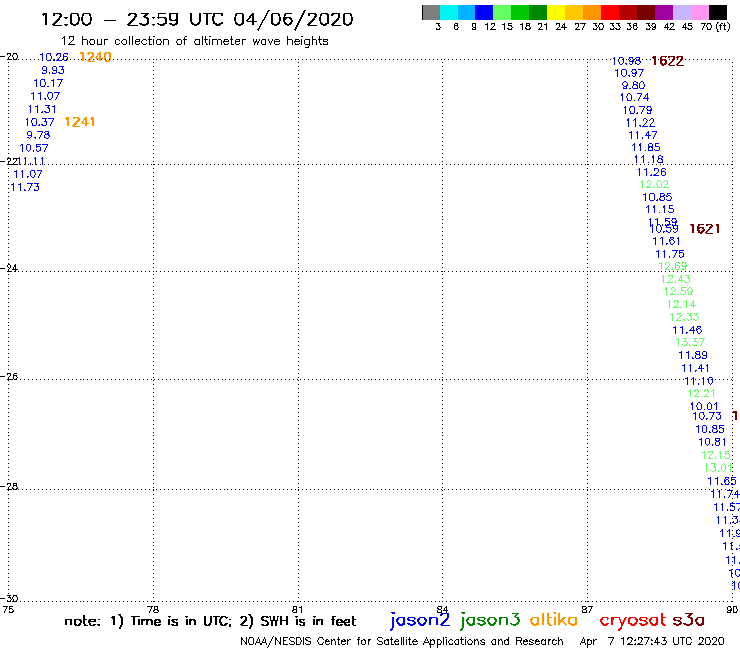Click the 10.98 wave height reading
The image size is (740, 650).
(626, 61)
